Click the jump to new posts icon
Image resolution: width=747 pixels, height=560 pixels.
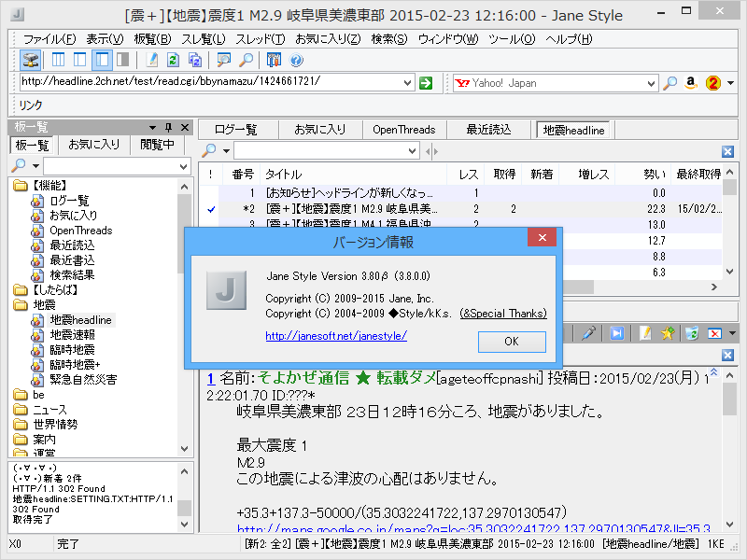click(x=617, y=333)
